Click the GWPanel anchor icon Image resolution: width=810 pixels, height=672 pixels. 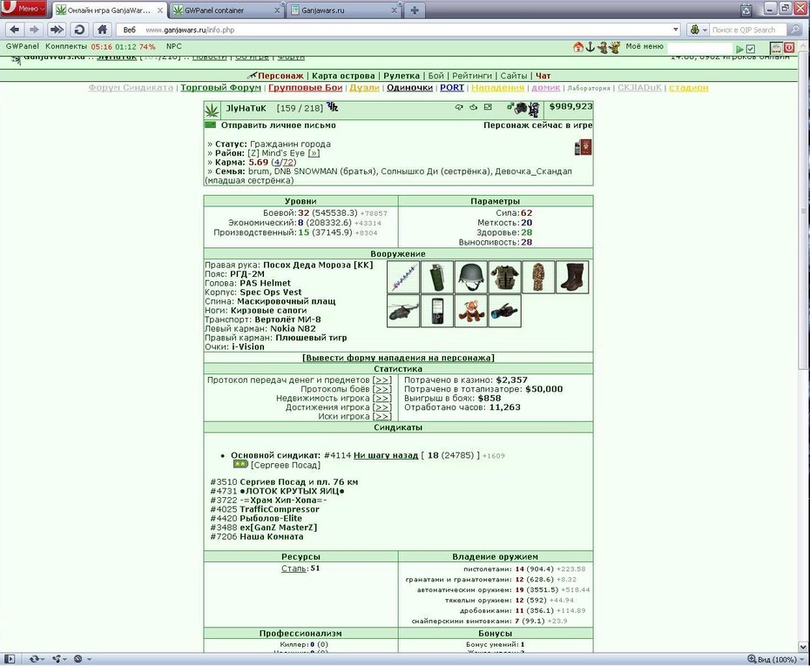pyautogui.click(x=590, y=48)
